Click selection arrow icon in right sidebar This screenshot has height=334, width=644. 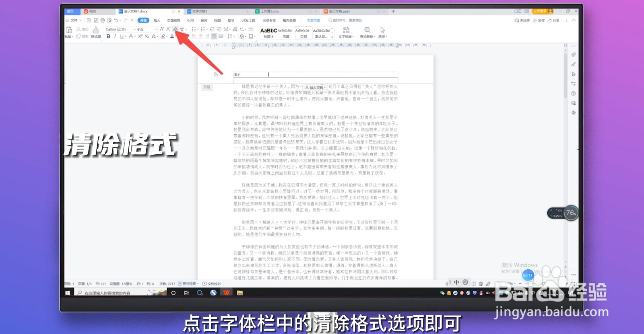574,74
